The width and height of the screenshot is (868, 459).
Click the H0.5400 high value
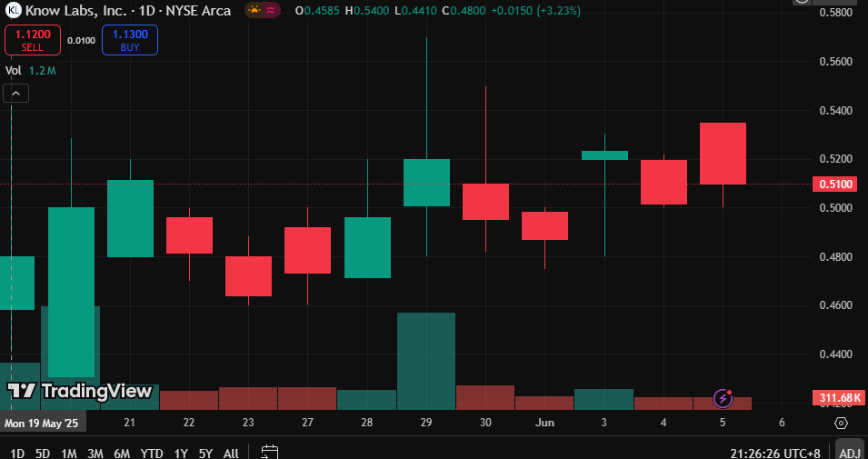click(x=369, y=11)
